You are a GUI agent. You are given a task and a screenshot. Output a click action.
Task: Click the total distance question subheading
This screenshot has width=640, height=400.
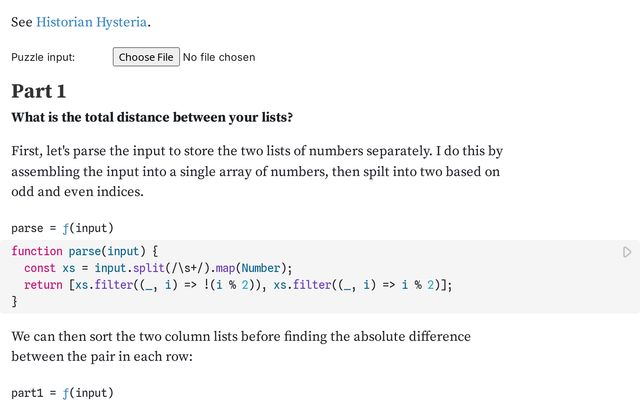coord(152,117)
